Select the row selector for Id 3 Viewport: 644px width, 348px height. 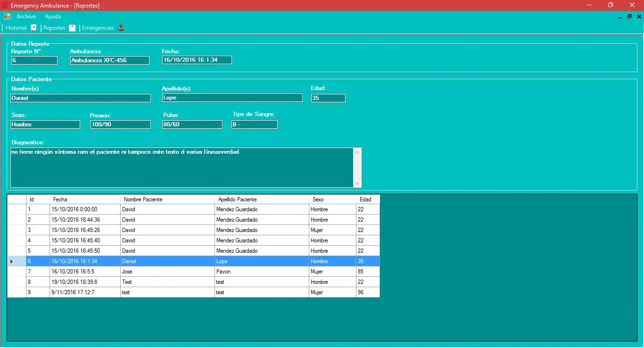tap(17, 230)
